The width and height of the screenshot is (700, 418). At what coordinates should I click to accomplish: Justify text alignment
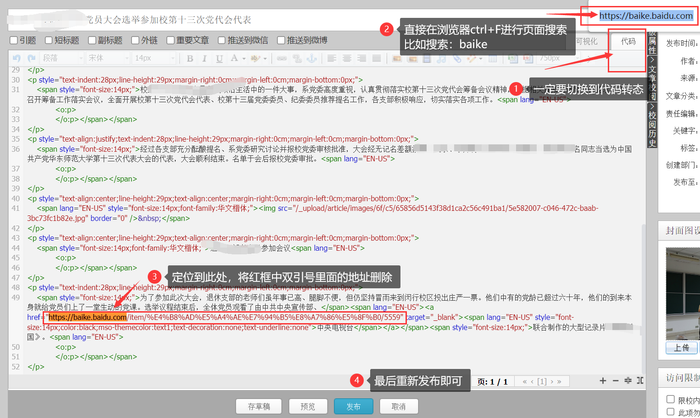click(x=377, y=59)
